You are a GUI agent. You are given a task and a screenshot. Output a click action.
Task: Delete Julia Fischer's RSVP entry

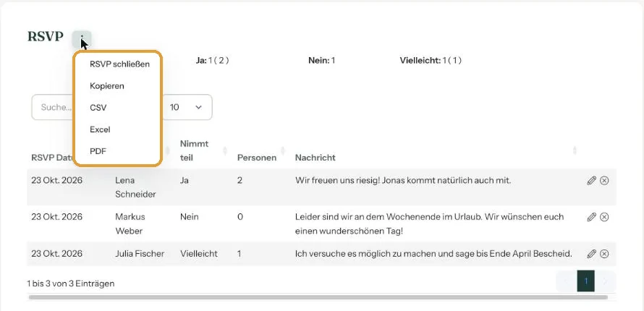point(604,254)
